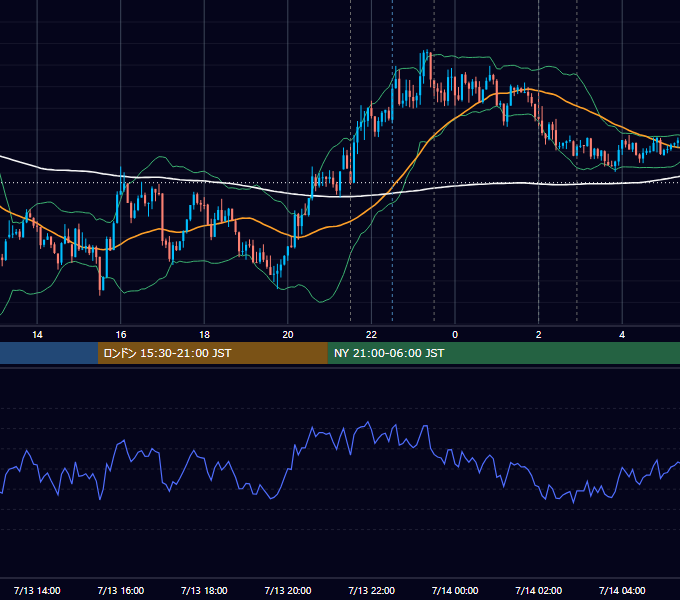Select the 7/13 22:00 time label

[372, 590]
